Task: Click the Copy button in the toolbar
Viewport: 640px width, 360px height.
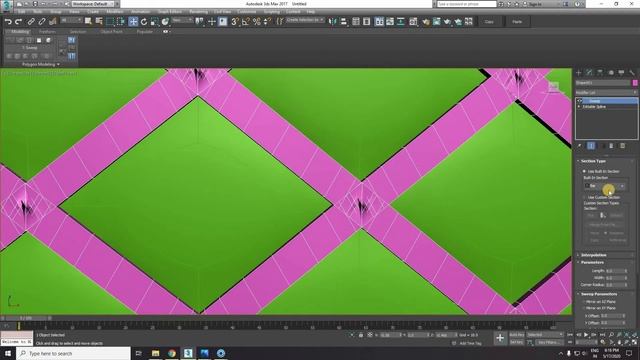Action: click(x=489, y=22)
